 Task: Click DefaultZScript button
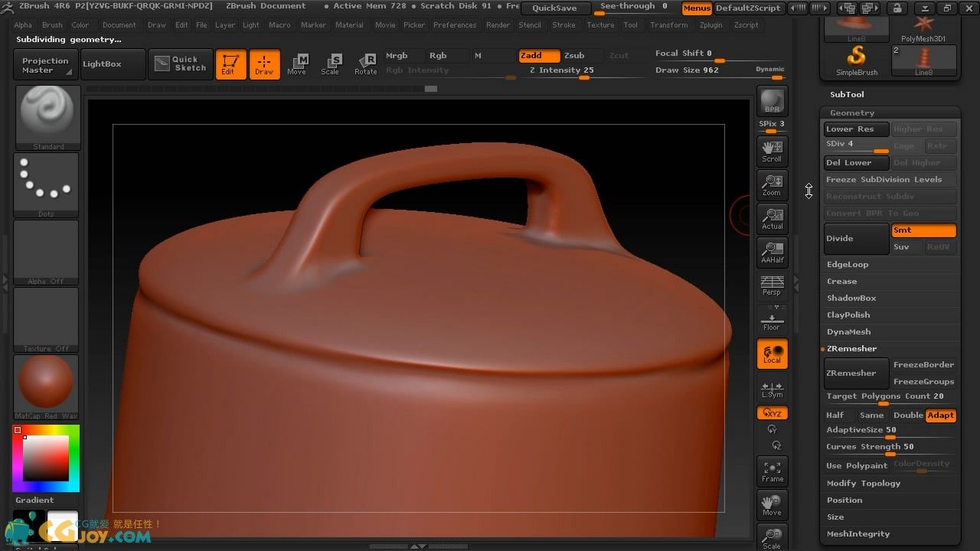tap(748, 8)
